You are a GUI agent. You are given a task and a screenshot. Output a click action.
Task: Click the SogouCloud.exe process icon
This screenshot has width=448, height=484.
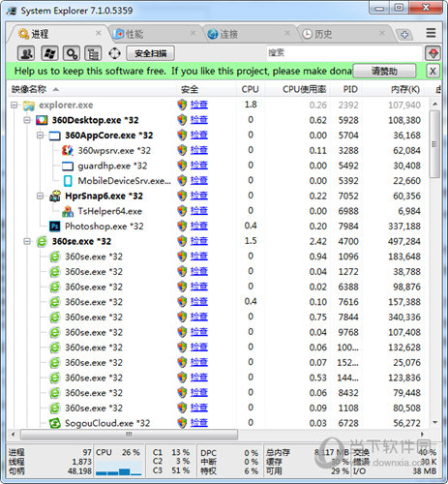point(54,423)
